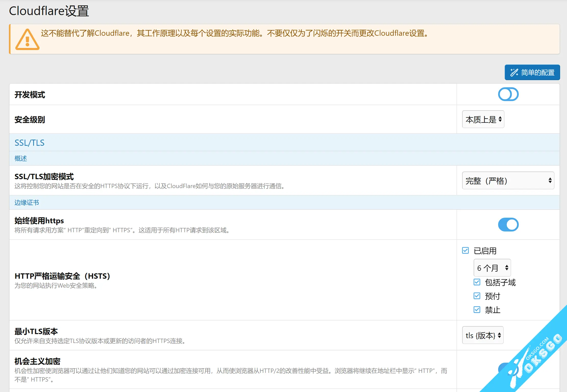Open the HSTS 6个月 duration dropdown
Viewport: 567px width, 392px height.
click(492, 268)
